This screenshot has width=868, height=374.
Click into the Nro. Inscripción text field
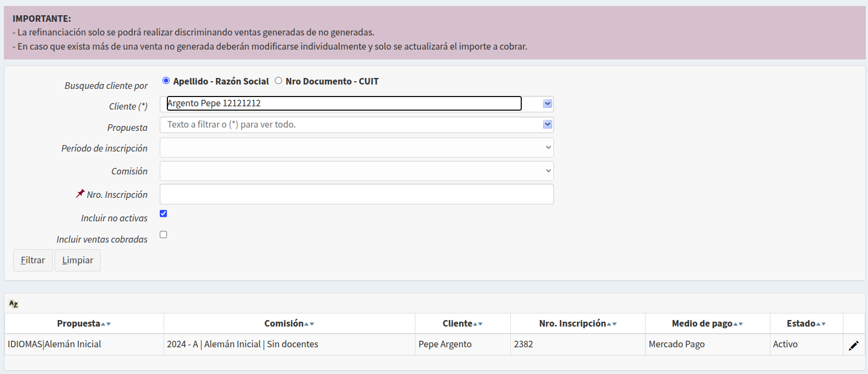[357, 195]
